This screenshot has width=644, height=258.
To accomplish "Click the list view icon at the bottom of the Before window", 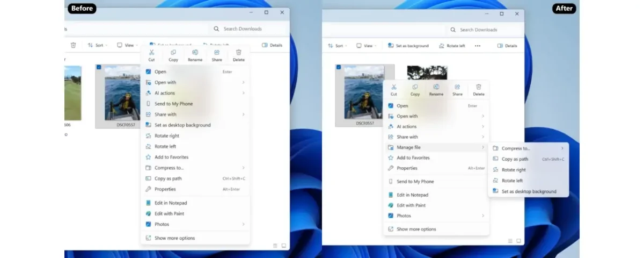I will click(275, 246).
